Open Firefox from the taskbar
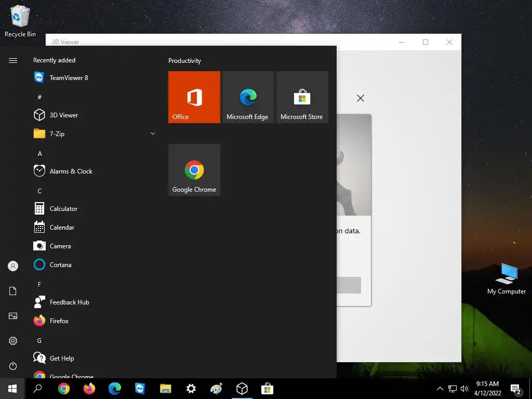Screen dimensions: 532x399 [x=89, y=389]
